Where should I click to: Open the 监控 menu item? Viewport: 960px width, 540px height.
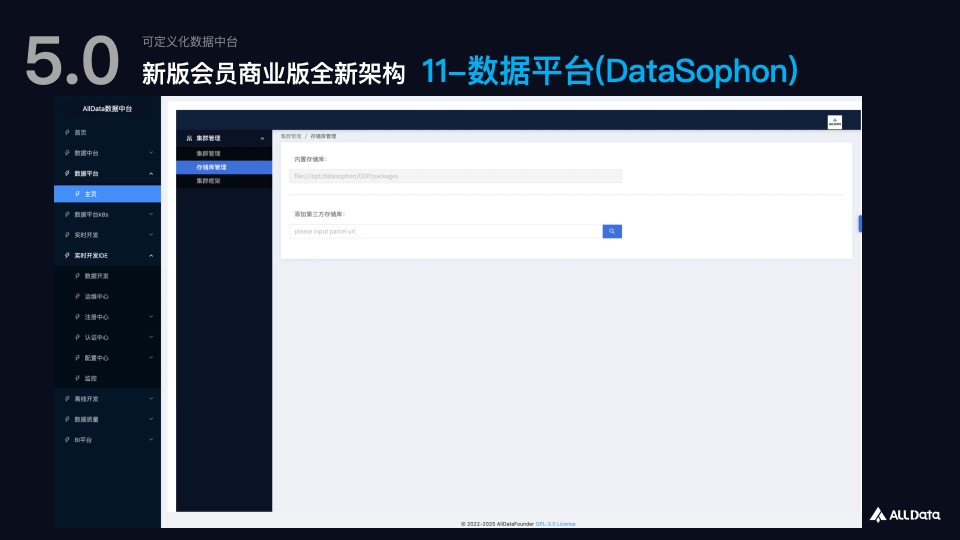click(x=107, y=378)
